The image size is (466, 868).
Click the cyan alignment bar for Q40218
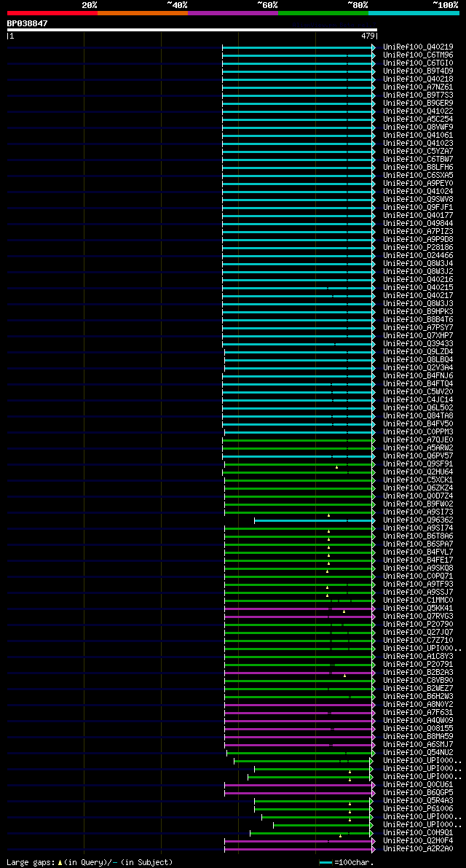299,79
